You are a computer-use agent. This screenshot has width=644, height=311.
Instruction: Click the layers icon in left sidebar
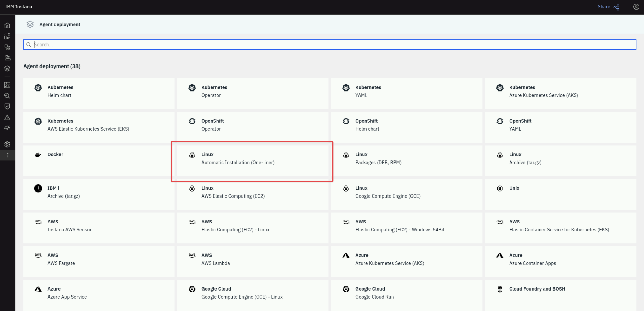pyautogui.click(x=7, y=69)
